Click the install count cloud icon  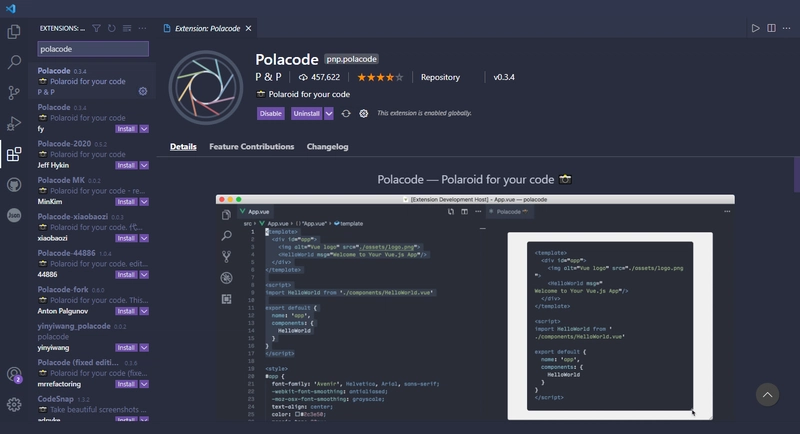coord(303,78)
